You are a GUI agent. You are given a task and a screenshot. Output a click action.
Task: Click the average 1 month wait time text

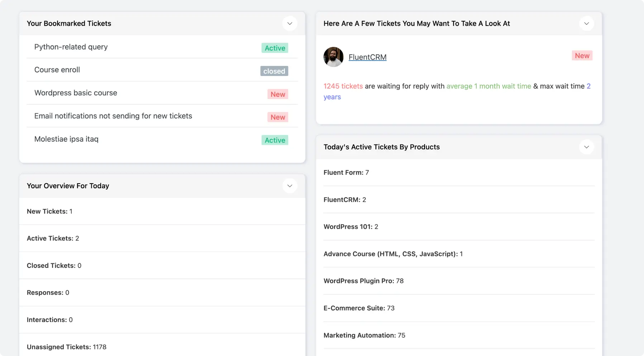tap(489, 86)
